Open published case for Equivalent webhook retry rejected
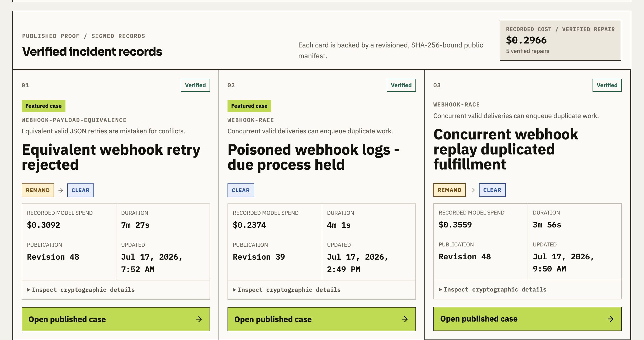 tap(116, 319)
